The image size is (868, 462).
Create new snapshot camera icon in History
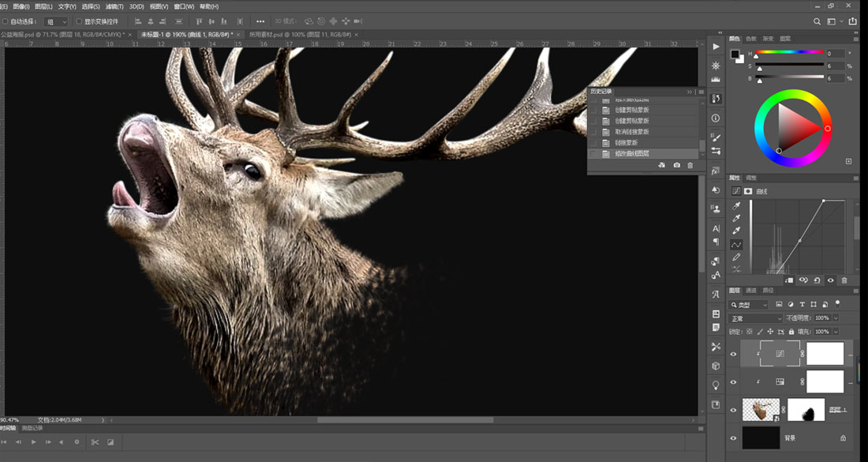676,165
